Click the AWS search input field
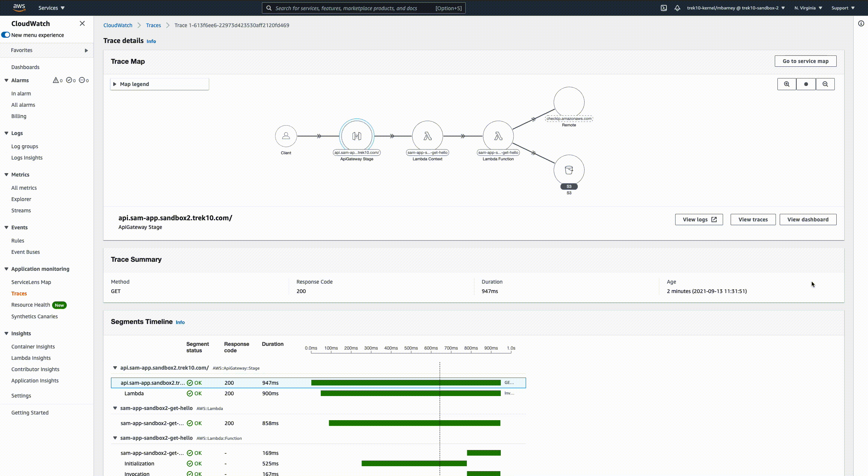 351,8
